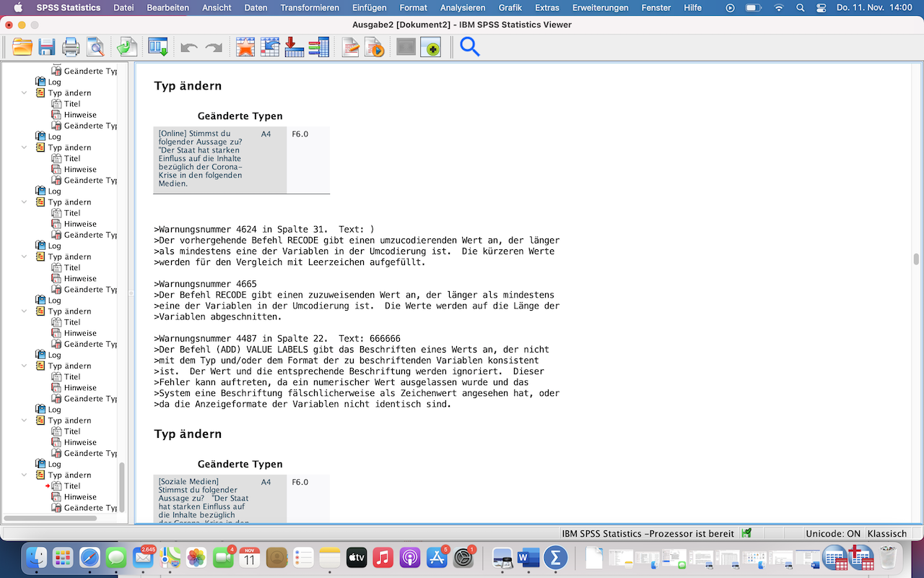Click the Redo arrow in the toolbar
924x578 pixels.
[x=214, y=48]
